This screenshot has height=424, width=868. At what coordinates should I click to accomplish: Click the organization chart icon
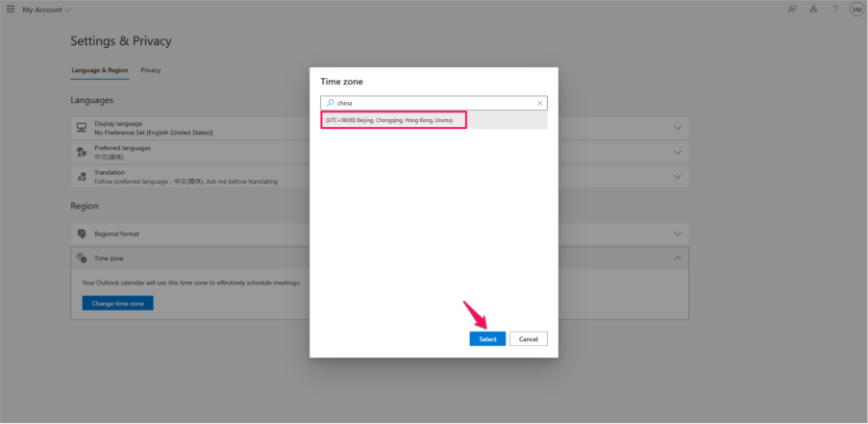(x=813, y=10)
